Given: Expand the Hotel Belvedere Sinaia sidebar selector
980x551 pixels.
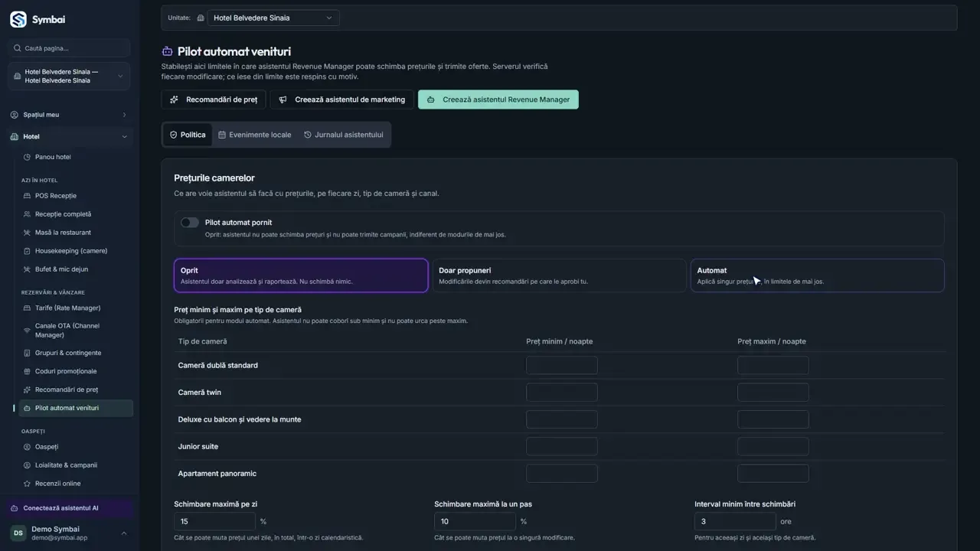Looking at the screenshot, I should (x=70, y=77).
